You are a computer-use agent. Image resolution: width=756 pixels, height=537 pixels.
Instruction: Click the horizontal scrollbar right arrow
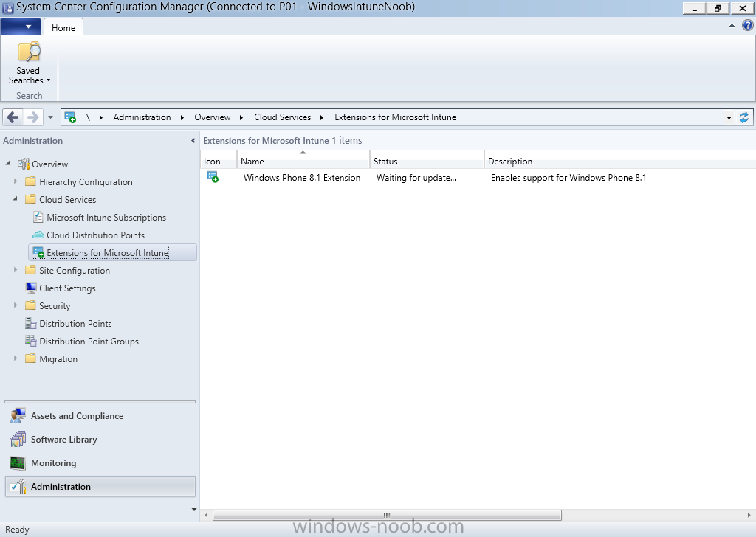[749, 516]
